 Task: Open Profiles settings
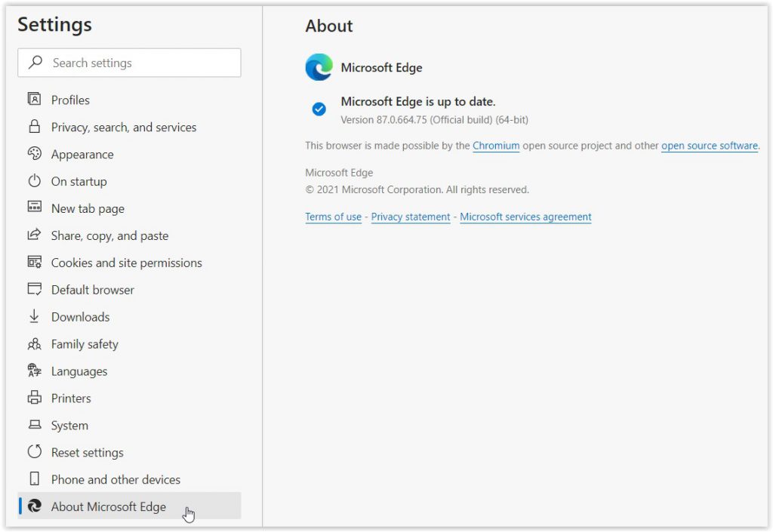[x=129, y=100]
